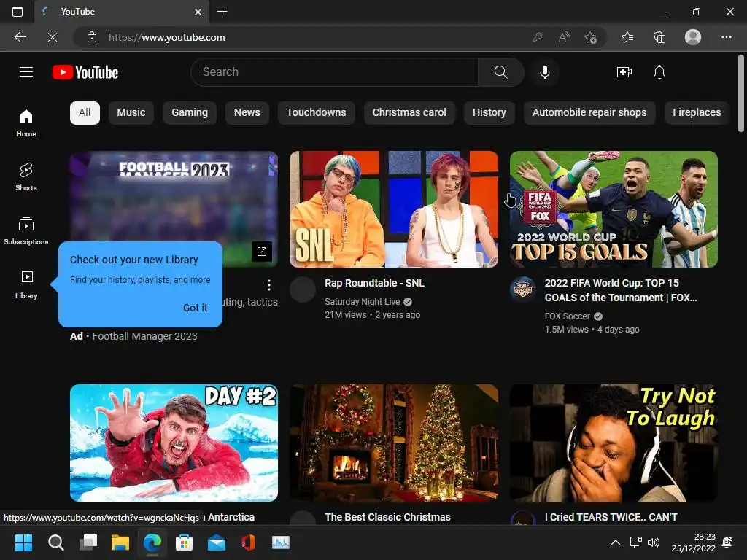Open the Christmas fireplace video thumbnail
Screen dimensions: 747x560
[x=394, y=443]
